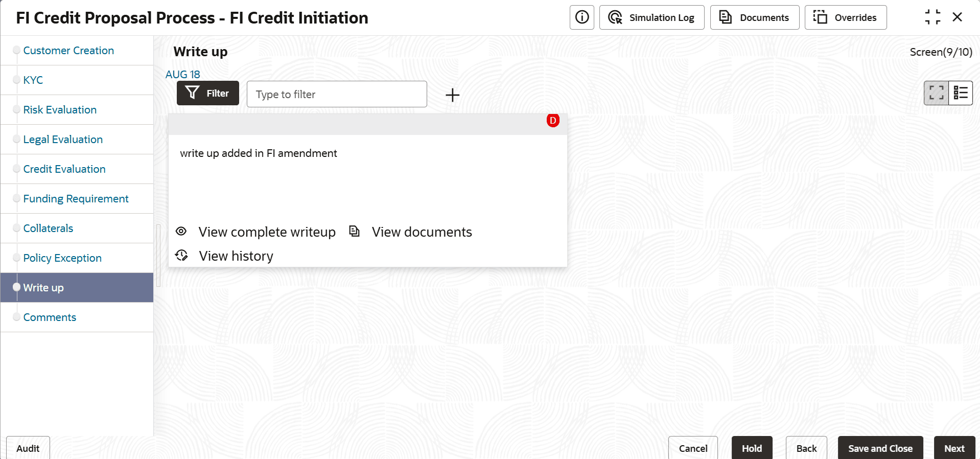The image size is (980, 459).
Task: Open the Documents panel
Action: click(x=754, y=17)
